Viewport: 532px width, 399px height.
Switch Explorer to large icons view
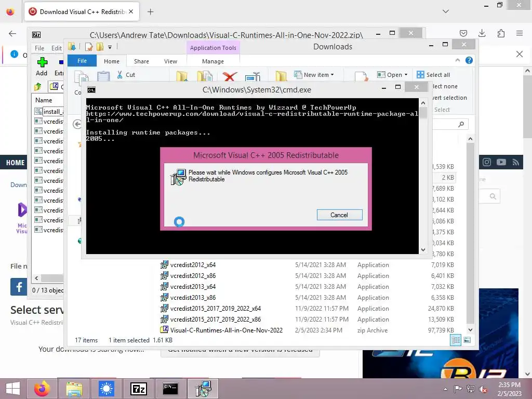pos(467,340)
